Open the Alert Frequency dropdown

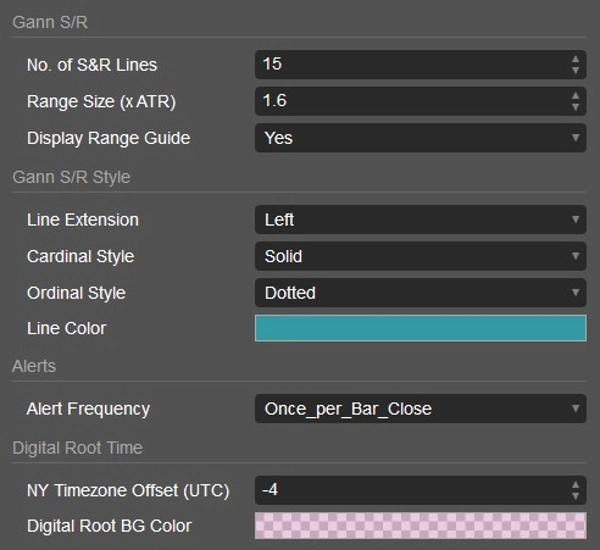click(420, 409)
